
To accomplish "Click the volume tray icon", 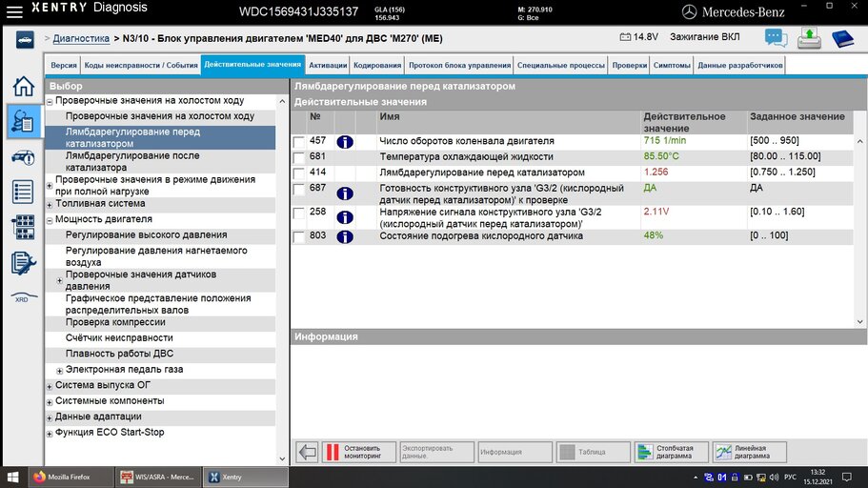I will 774,477.
